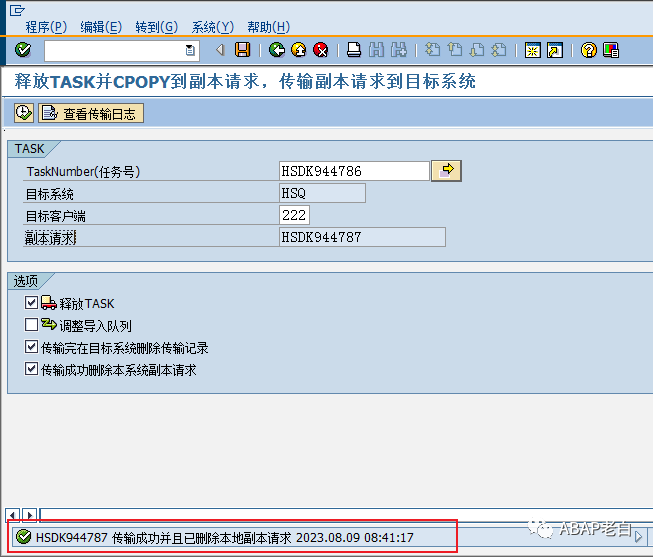Click the First Page icon
The image size is (653, 557).
pyautogui.click(x=432, y=50)
